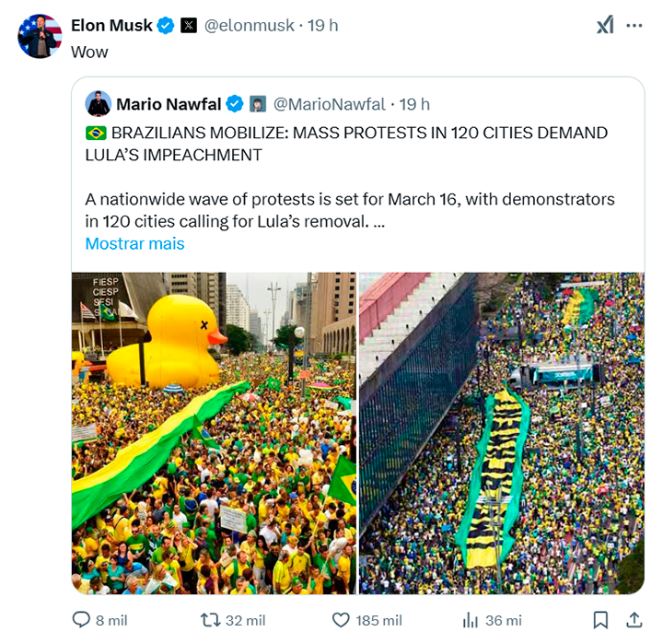Click the share upload icon
The height and width of the screenshot is (644, 663).
point(634,620)
